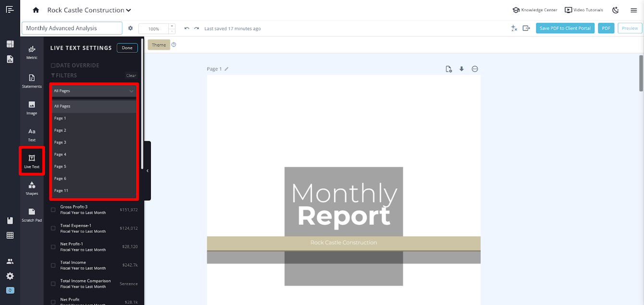
Task: Choose Page 6 in the filter list
Action: pyautogui.click(x=94, y=178)
